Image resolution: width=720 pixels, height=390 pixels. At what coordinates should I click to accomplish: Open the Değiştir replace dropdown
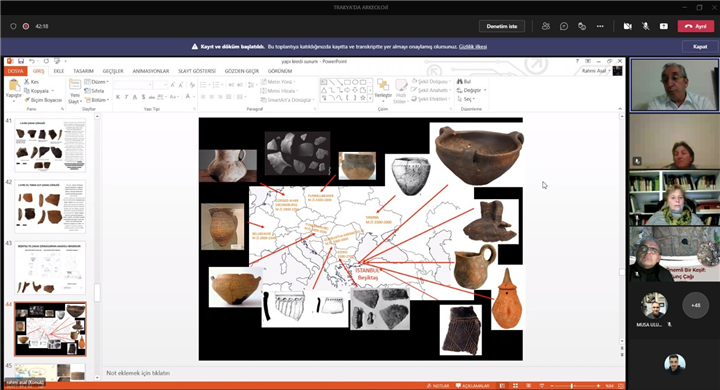[x=472, y=90]
